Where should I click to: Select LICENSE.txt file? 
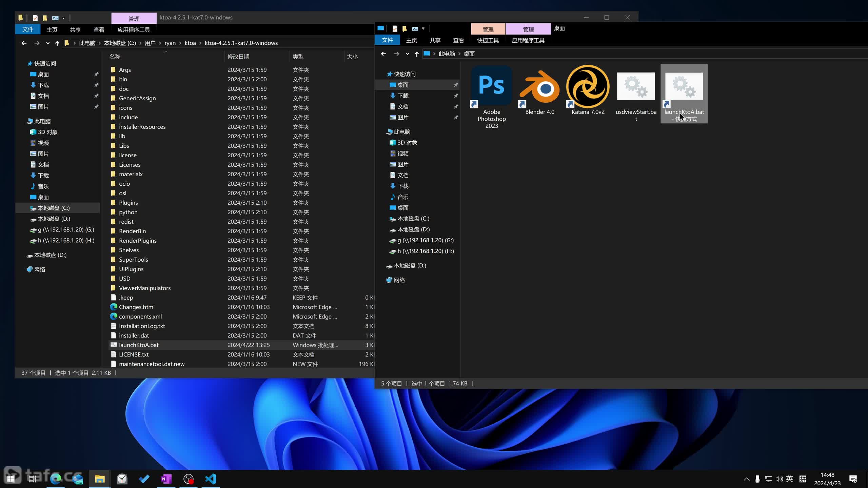click(134, 354)
